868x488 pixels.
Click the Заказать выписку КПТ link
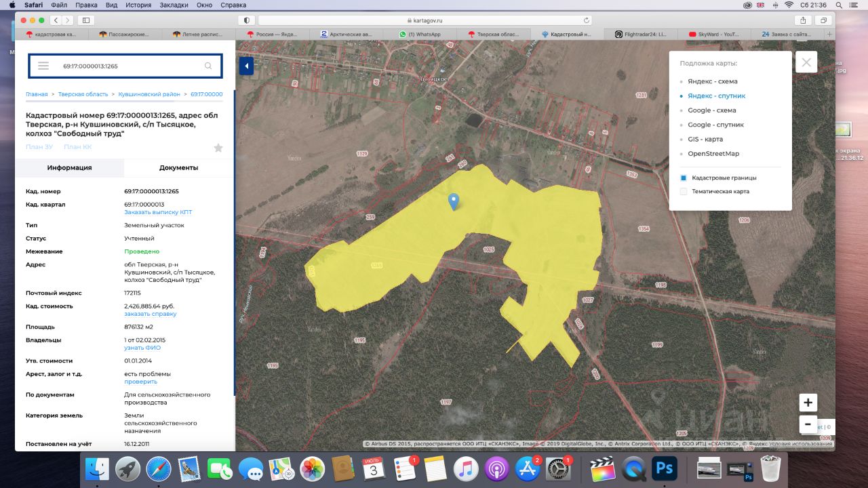click(x=158, y=212)
